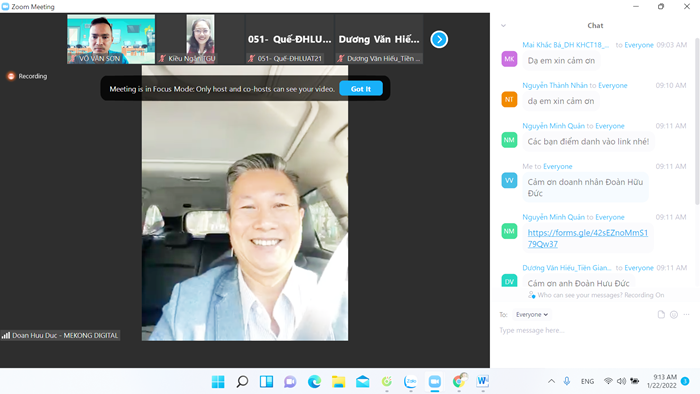The image size is (700, 394).
Task: Switch the ENG input language indicator
Action: point(588,381)
